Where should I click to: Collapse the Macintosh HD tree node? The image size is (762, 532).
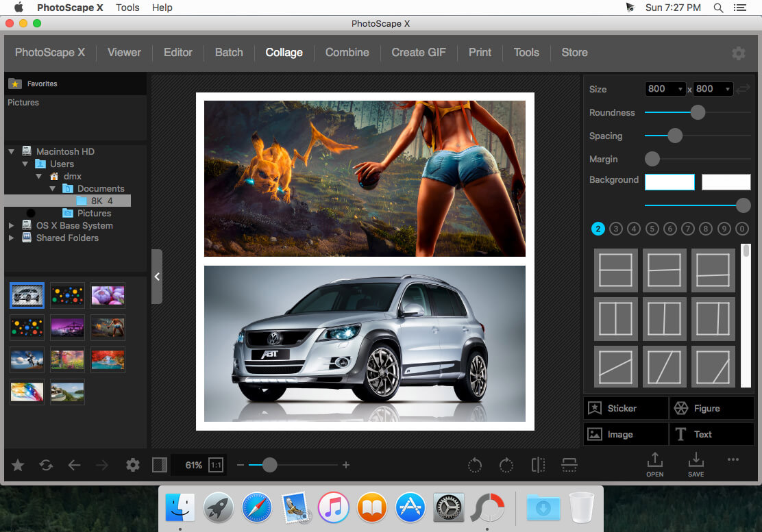coord(11,151)
